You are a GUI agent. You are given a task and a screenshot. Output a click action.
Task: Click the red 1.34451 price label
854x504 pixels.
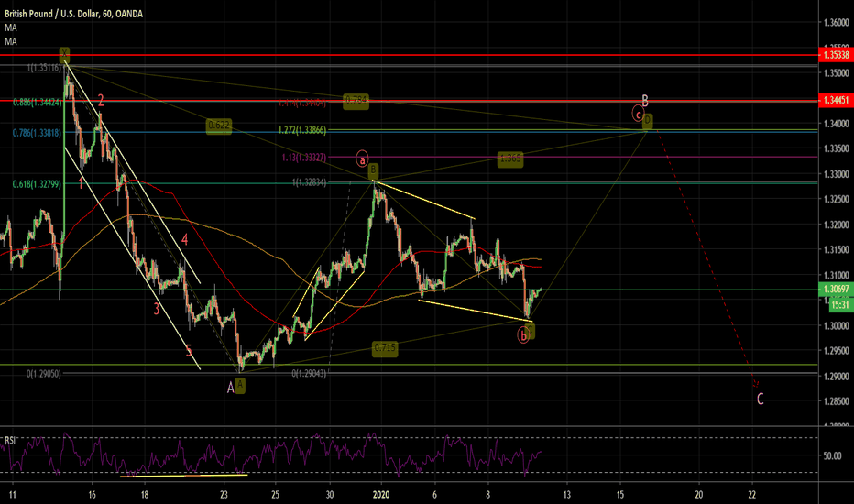click(x=836, y=100)
